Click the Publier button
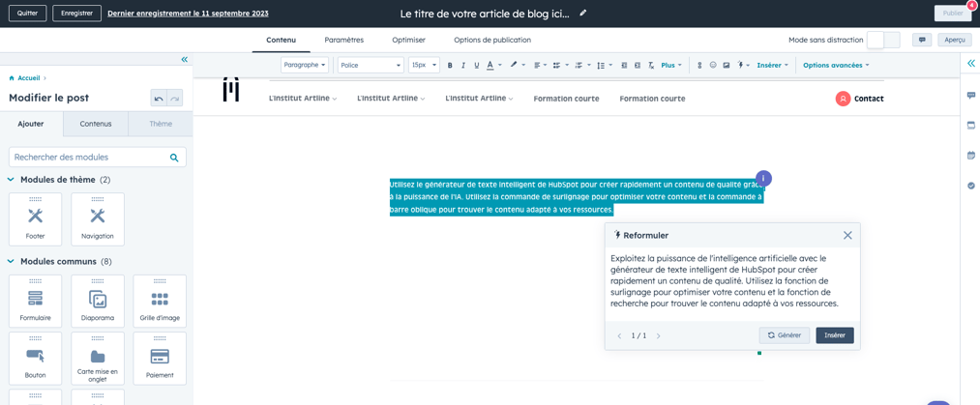 [x=953, y=14]
